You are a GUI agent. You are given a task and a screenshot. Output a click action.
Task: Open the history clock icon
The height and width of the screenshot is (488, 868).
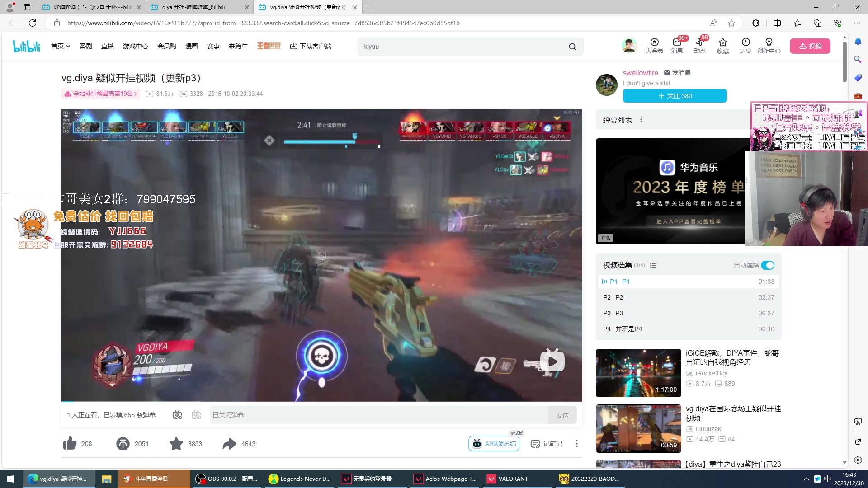[745, 42]
